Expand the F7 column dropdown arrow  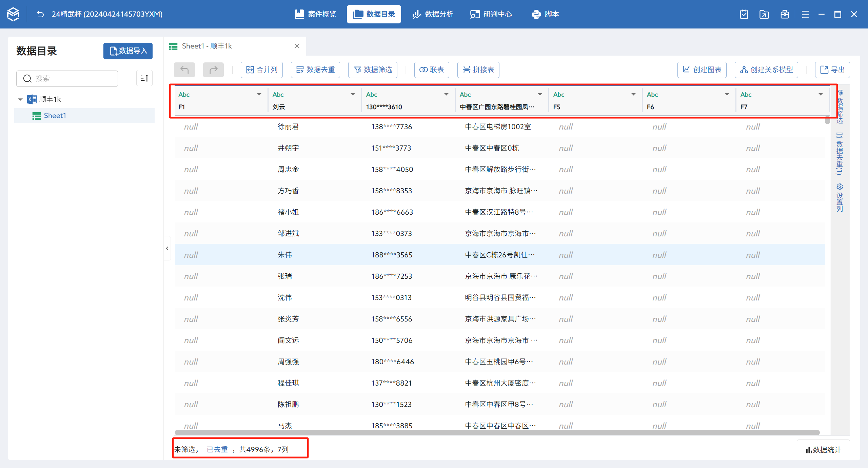(x=821, y=94)
